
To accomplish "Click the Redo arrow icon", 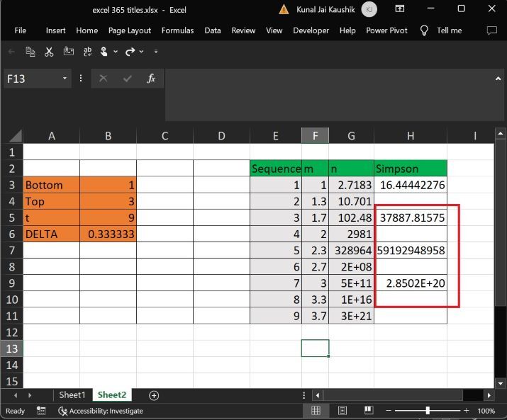I will pyautogui.click(x=130, y=52).
